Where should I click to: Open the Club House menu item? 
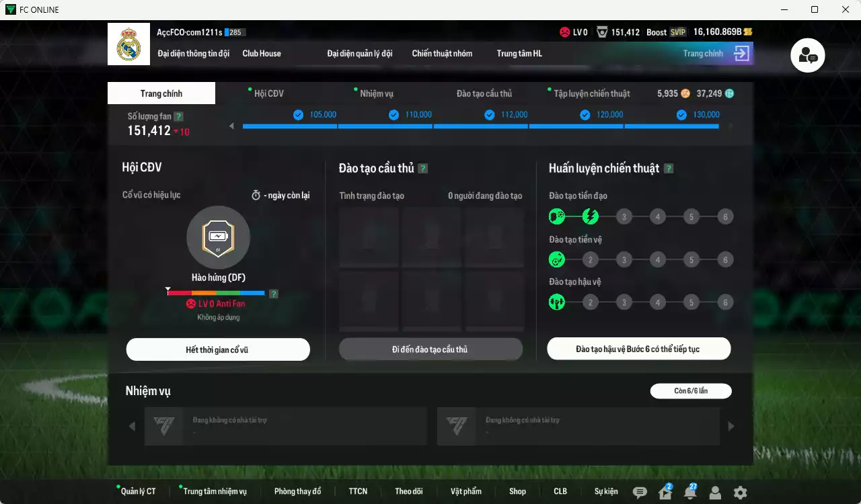[x=262, y=53]
